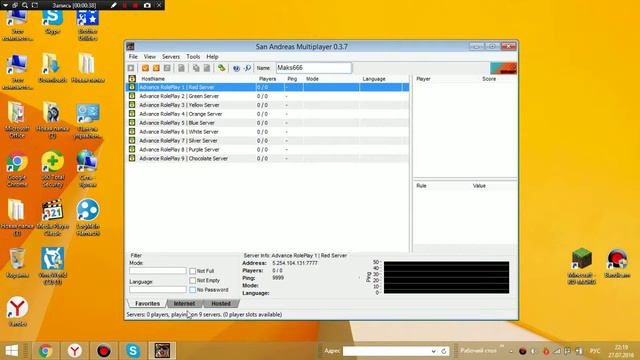Screen dimensions: 640x360
Task: Click the second orange Delete Server toolbar icon
Action: point(156,68)
